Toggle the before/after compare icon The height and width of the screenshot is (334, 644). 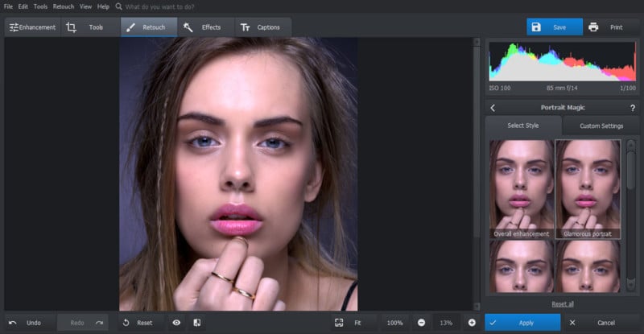pyautogui.click(x=197, y=323)
